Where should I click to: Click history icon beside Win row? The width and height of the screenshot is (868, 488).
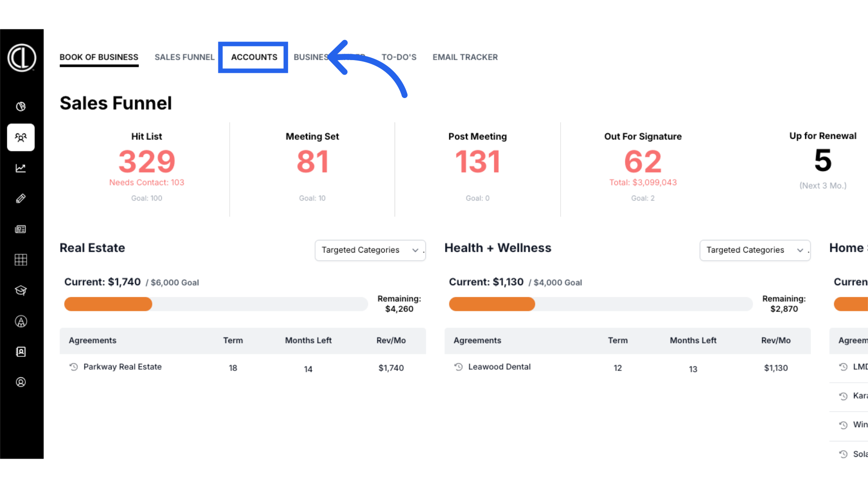[843, 425]
